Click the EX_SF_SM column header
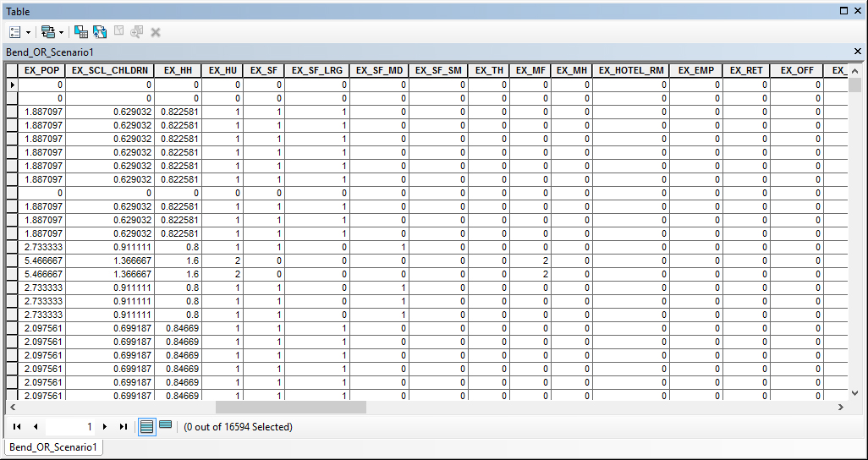 pyautogui.click(x=439, y=70)
